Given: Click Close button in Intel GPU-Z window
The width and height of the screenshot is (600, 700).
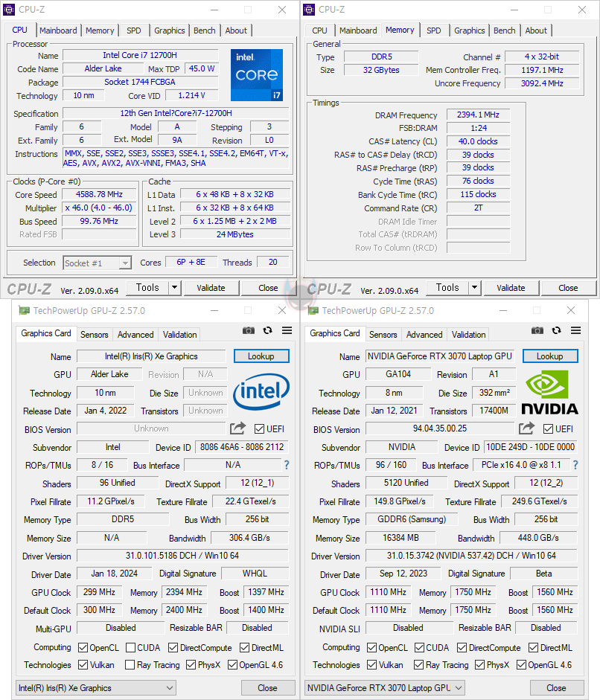Looking at the screenshot, I should click(x=267, y=688).
